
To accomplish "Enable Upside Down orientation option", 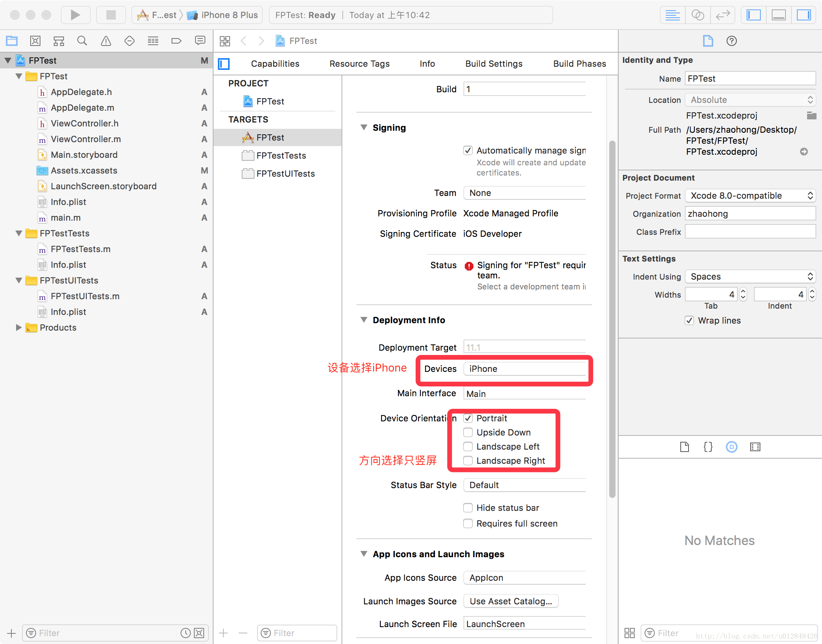I will (468, 432).
